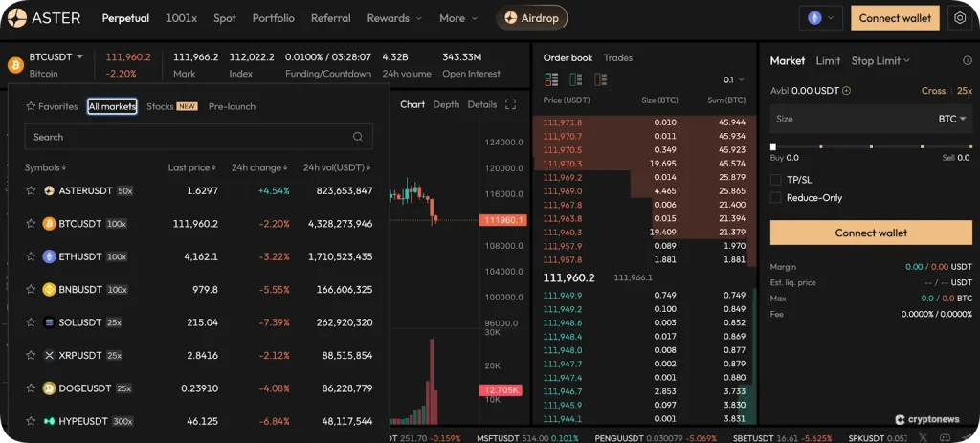Click the search magnifier icon
This screenshot has height=443, width=980.
tap(358, 137)
